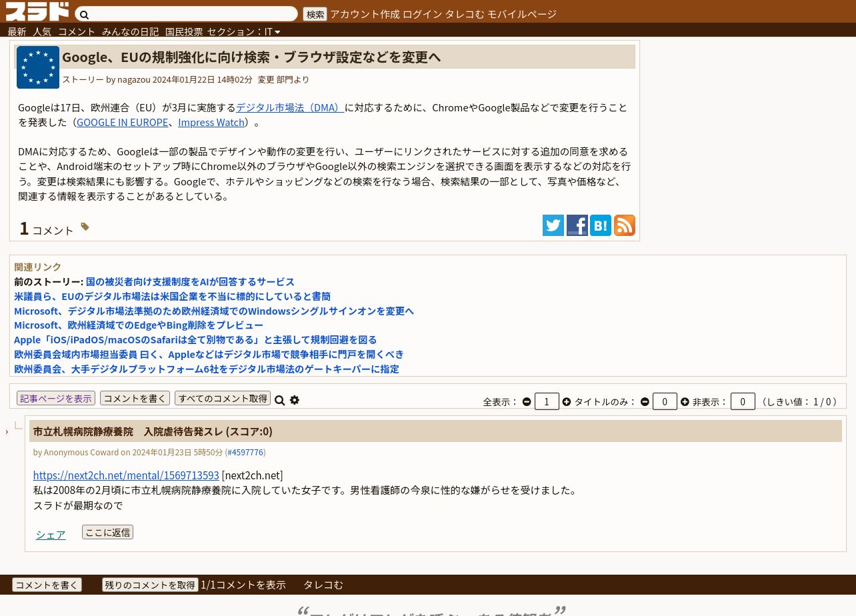Open タレコむ in the header
Viewport: 856px width, 616px height.
pos(465,14)
